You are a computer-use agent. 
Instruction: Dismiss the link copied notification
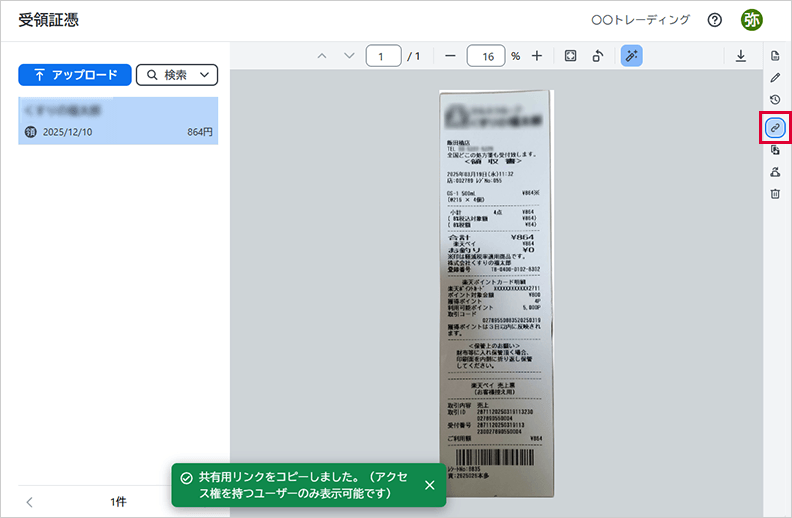429,485
